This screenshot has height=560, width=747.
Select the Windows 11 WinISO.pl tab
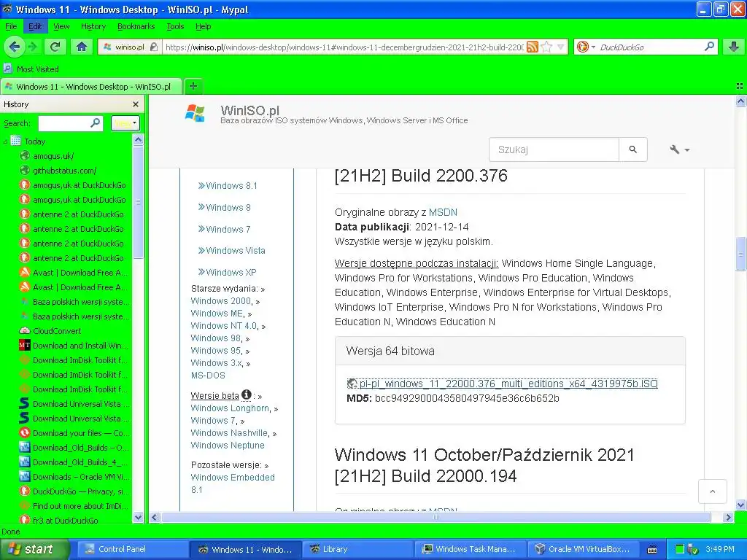tap(91, 87)
